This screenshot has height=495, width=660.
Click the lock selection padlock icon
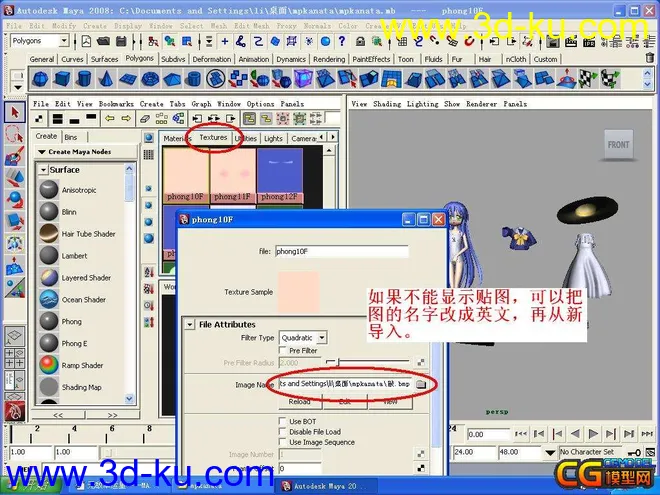pos(360,41)
